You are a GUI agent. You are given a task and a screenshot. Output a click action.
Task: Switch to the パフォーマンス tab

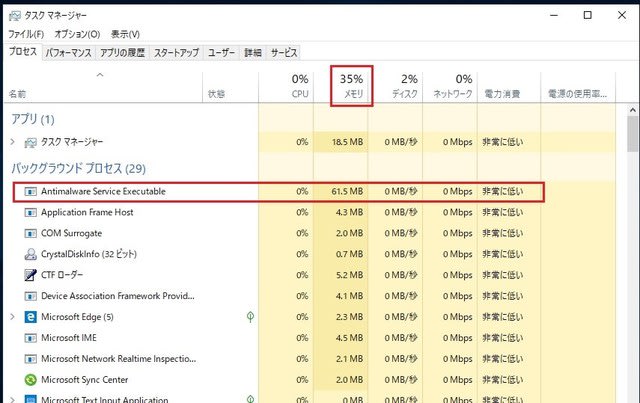tap(69, 53)
